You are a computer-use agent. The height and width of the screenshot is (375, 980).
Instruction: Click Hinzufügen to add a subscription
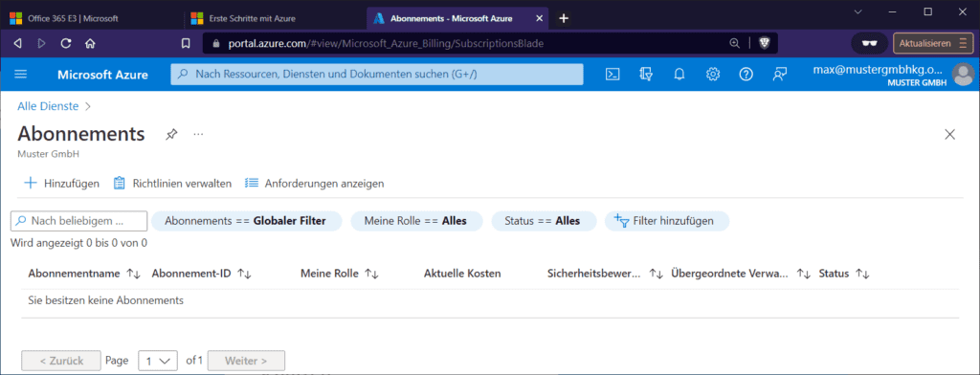(x=61, y=183)
